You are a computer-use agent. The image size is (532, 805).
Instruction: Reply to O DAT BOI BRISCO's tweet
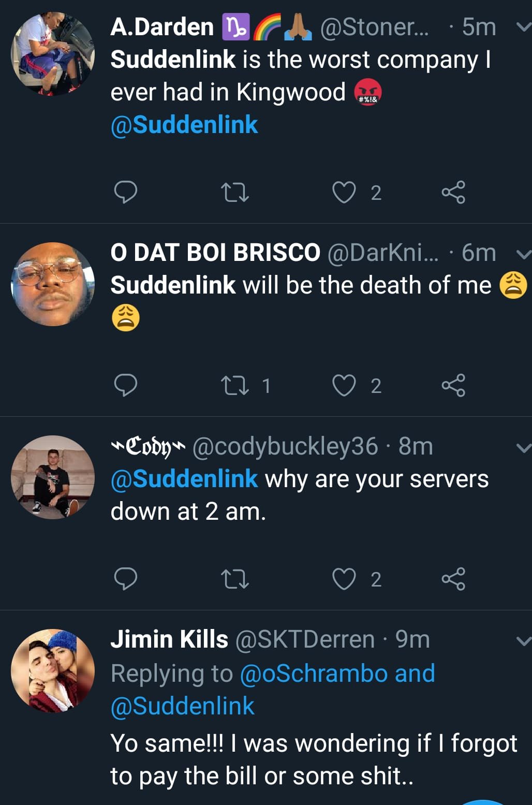pyautogui.click(x=125, y=385)
